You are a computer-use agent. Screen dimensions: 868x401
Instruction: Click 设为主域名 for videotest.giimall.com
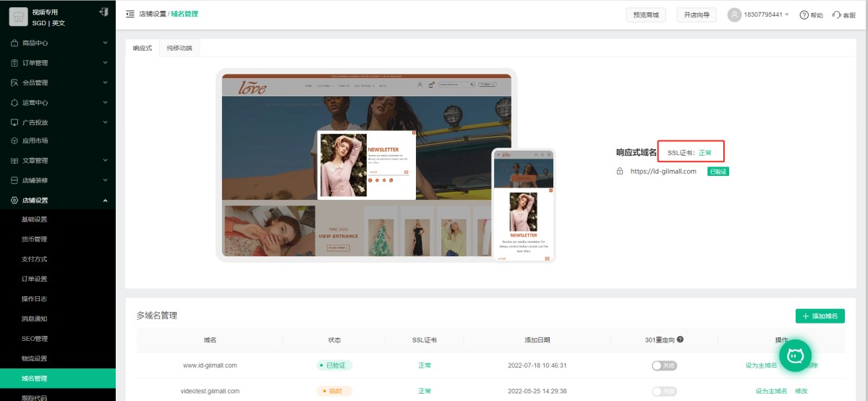click(x=771, y=391)
